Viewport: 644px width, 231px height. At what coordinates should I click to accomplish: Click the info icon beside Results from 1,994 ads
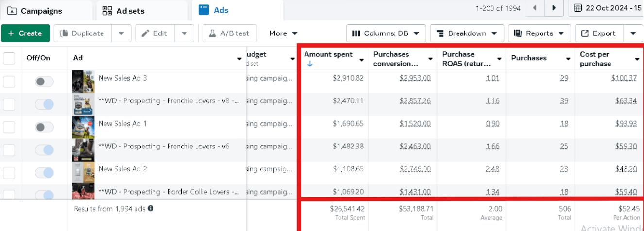(151, 208)
